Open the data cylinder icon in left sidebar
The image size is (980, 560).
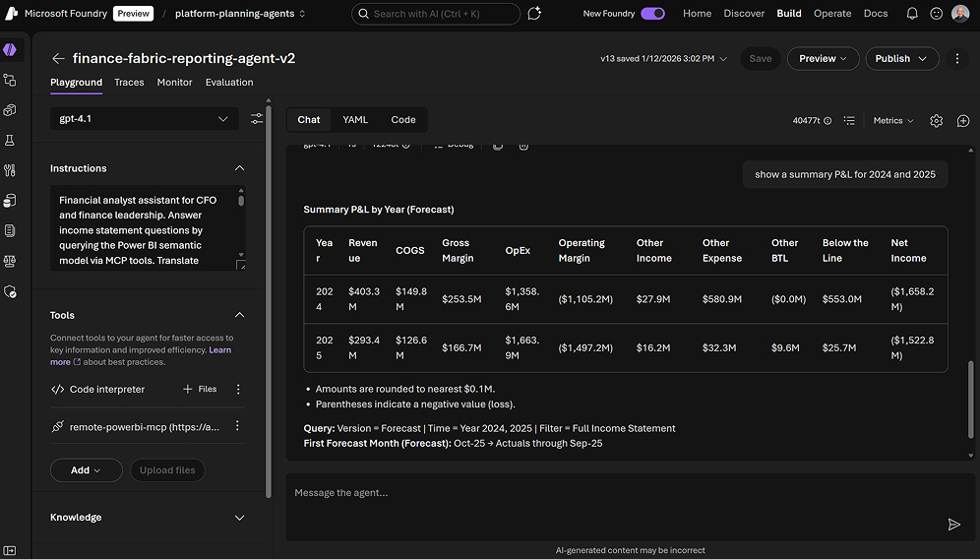tap(10, 201)
